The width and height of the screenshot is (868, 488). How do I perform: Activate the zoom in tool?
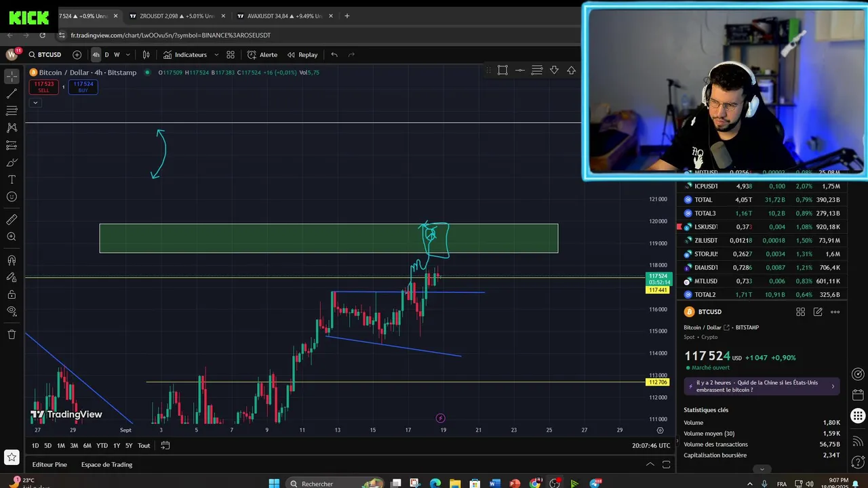pyautogui.click(x=12, y=237)
